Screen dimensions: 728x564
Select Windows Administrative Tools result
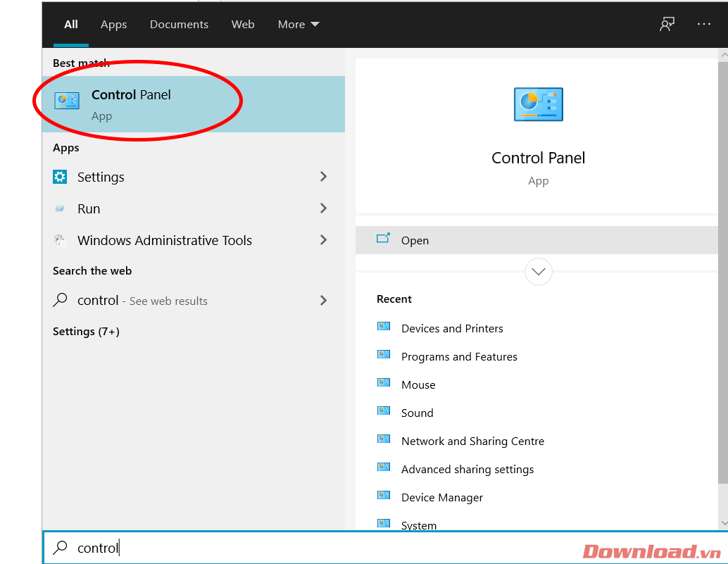pos(193,240)
